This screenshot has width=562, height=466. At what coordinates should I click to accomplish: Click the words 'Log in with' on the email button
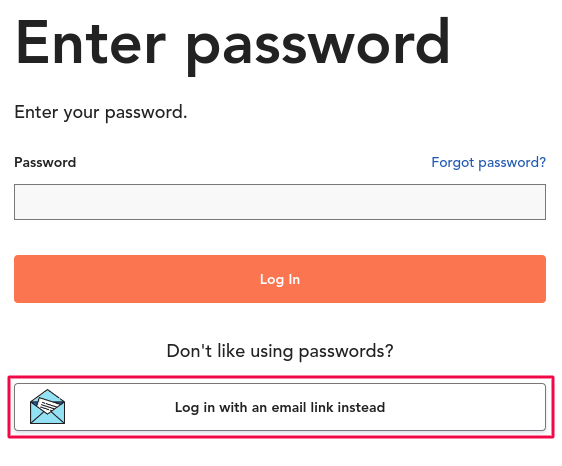(211, 408)
